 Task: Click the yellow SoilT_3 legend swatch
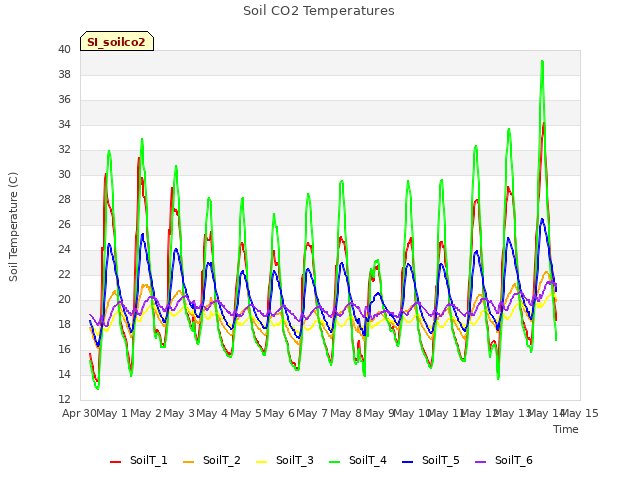tap(262, 462)
